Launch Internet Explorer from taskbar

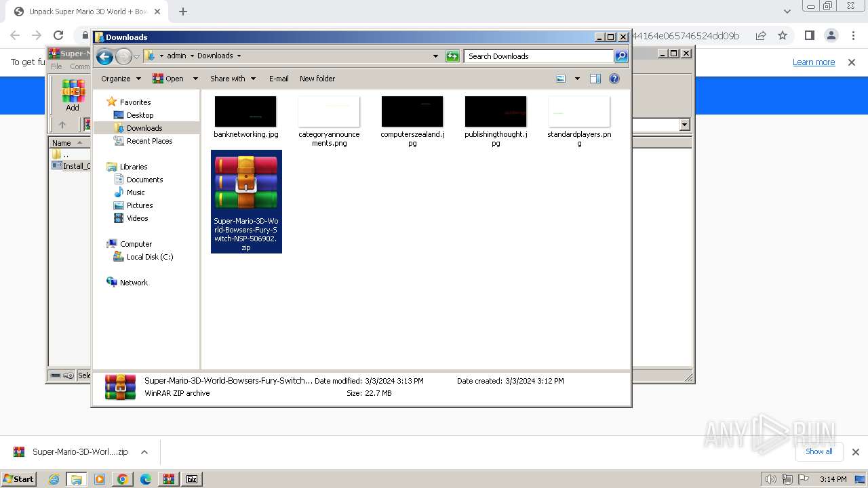[54, 479]
